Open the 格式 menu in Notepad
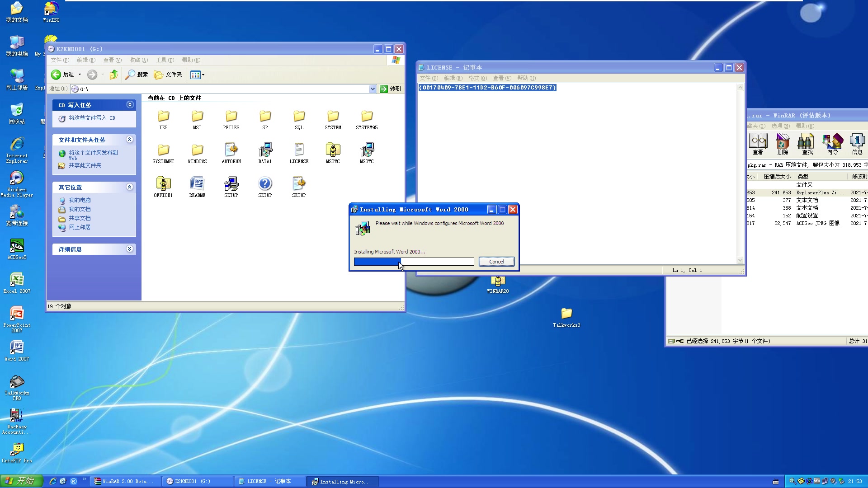The image size is (868, 488). (x=477, y=78)
